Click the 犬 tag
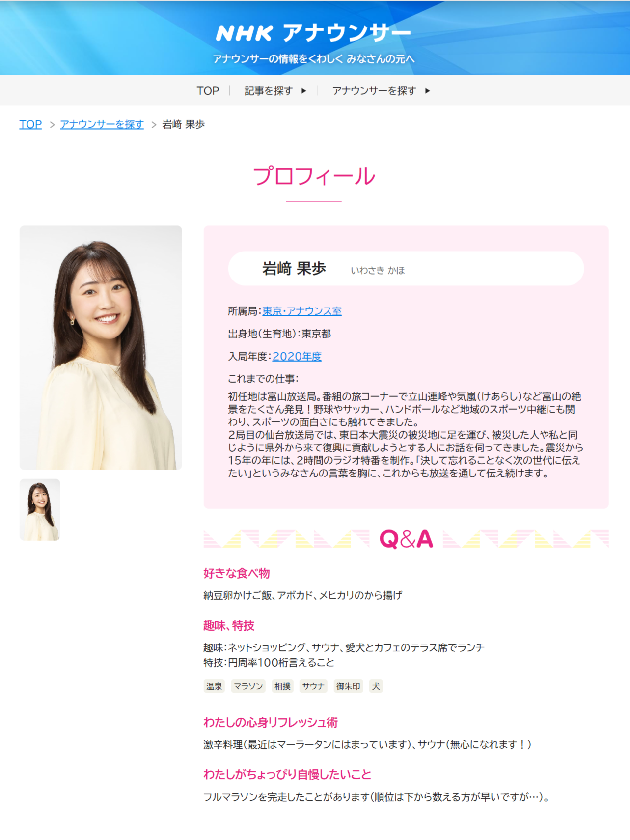 click(x=376, y=686)
